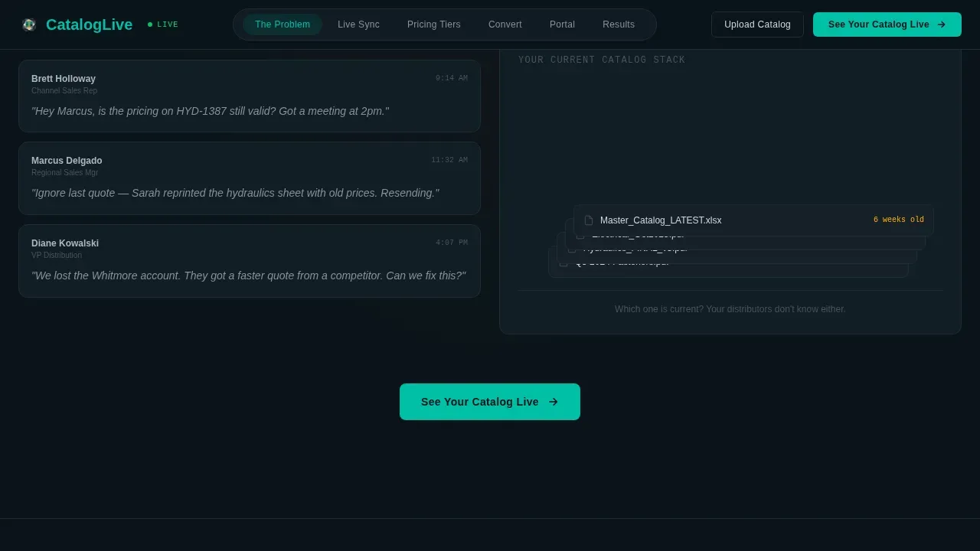Click the quote about HYD-1387 pricing
Screen dimensions: 980x551
pyautogui.click(x=210, y=111)
